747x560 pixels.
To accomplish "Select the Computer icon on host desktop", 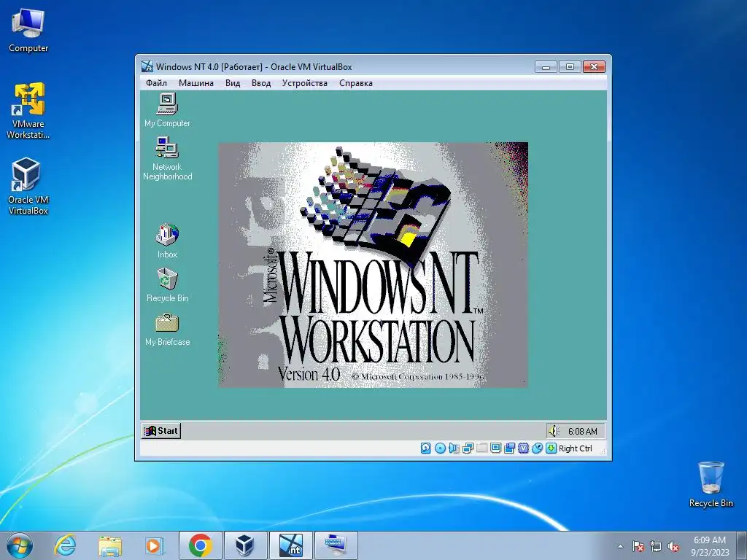I will (28, 30).
